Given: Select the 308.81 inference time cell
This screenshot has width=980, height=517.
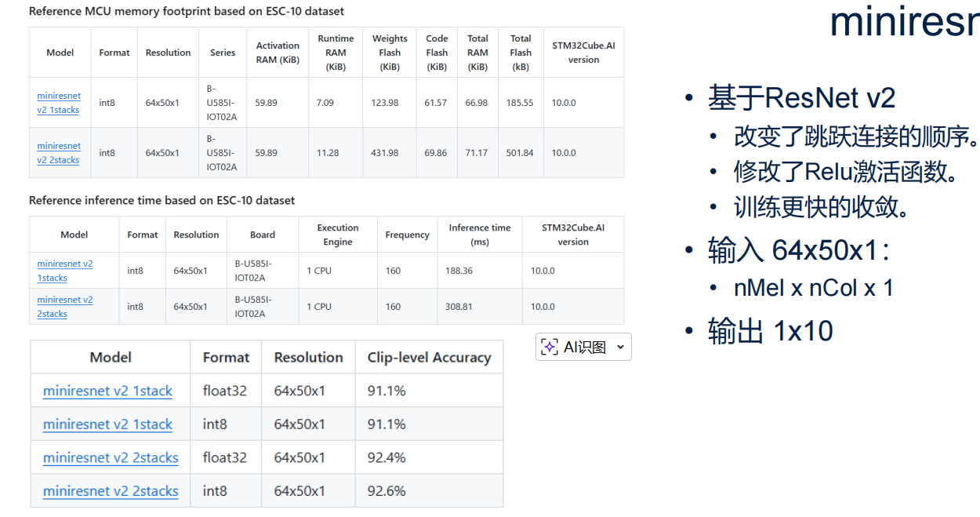Looking at the screenshot, I should coord(459,307).
